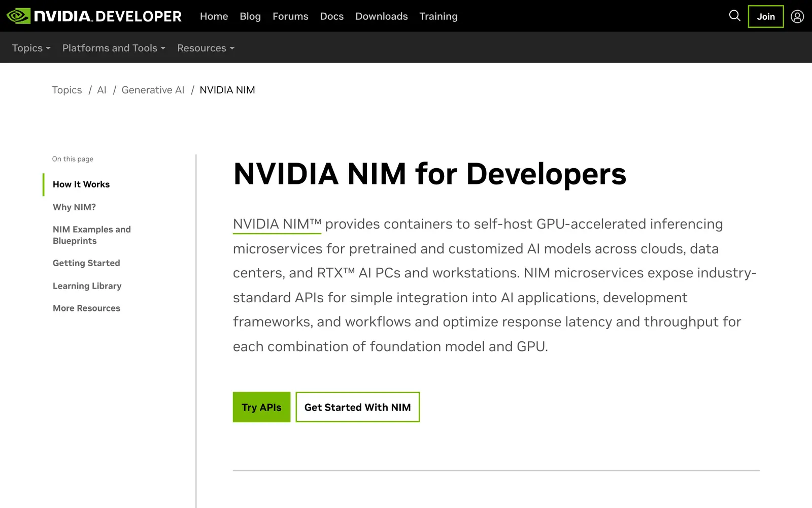812x508 pixels.
Task: Open Forums in top navigation
Action: pyautogui.click(x=290, y=16)
